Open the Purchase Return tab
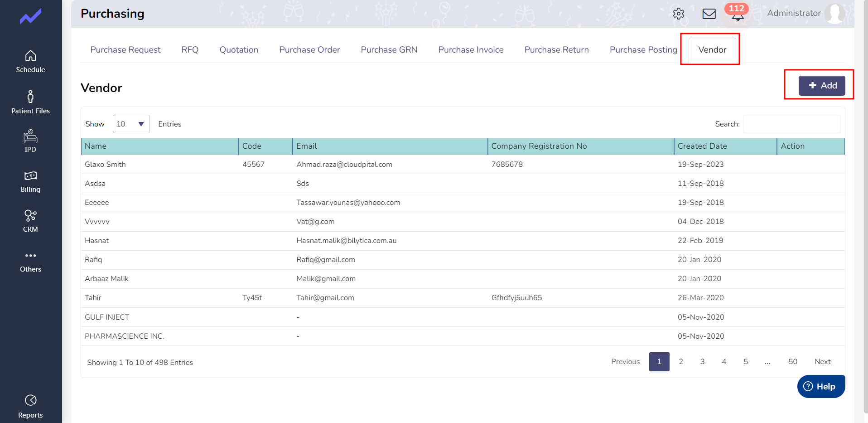The width and height of the screenshot is (868, 423). [556, 50]
